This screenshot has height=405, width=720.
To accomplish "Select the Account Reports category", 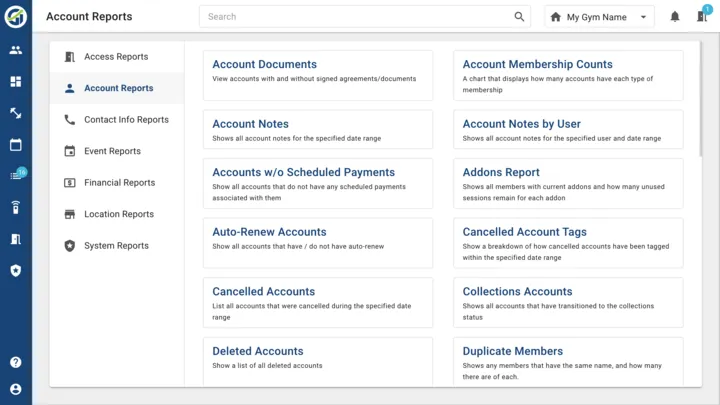I will [x=117, y=88].
